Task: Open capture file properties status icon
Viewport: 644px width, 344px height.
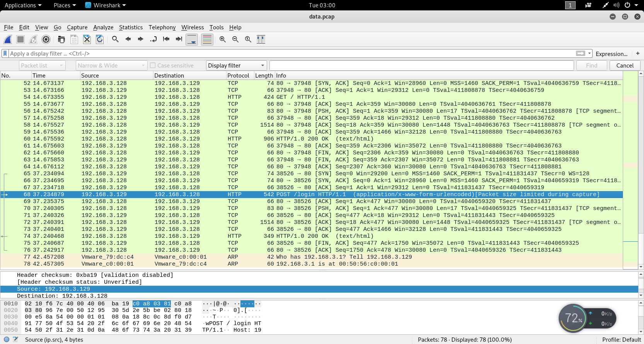Action: pos(15,340)
